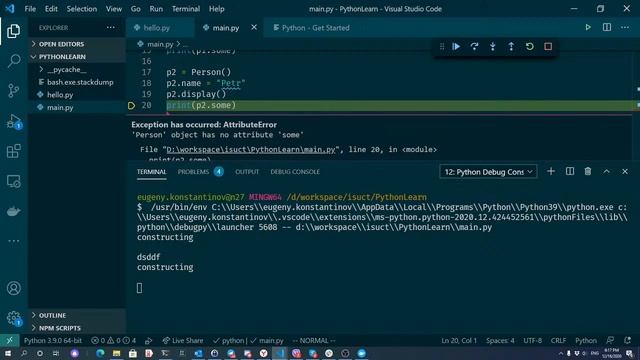Close the terminal panel
This screenshot has width=640, height=360.
(625, 171)
